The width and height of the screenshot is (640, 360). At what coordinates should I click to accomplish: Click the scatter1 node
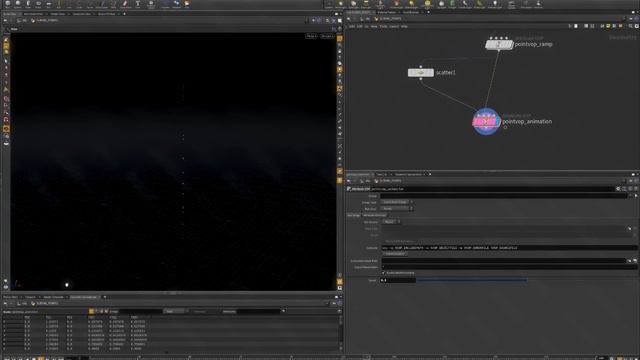(420, 73)
